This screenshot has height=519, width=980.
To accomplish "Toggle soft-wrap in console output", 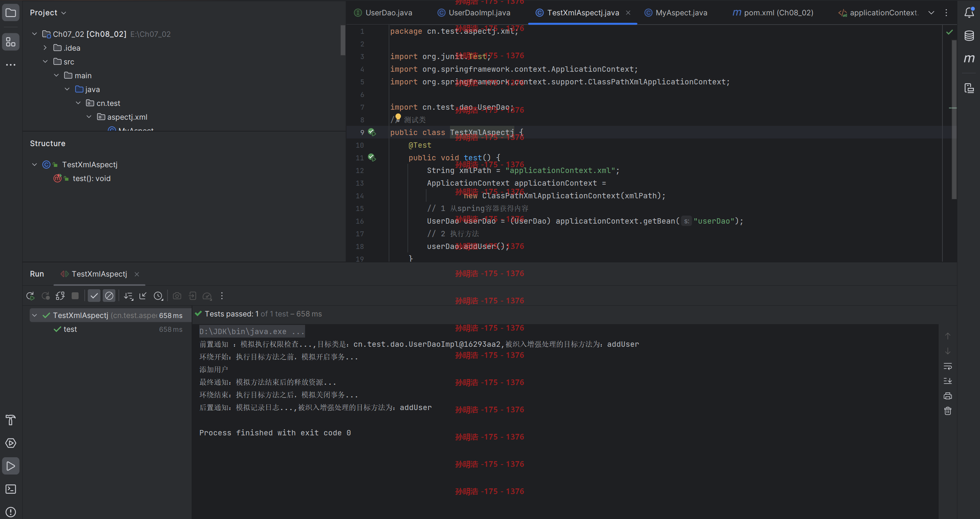I will point(948,366).
